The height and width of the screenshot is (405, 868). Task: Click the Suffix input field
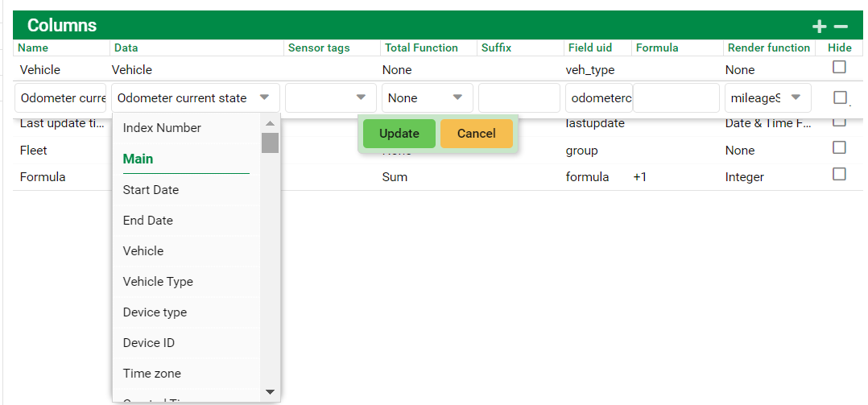click(519, 98)
